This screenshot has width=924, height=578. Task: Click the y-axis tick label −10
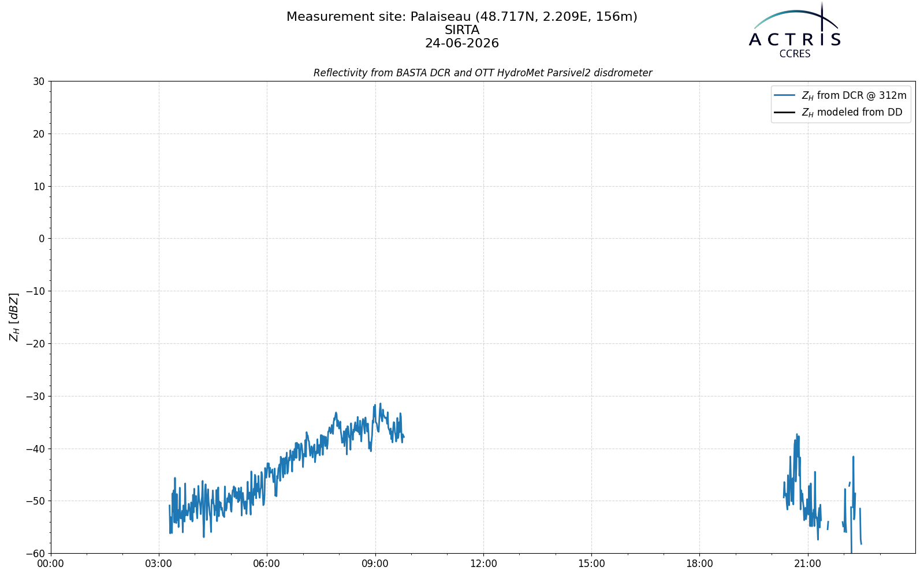click(x=35, y=291)
